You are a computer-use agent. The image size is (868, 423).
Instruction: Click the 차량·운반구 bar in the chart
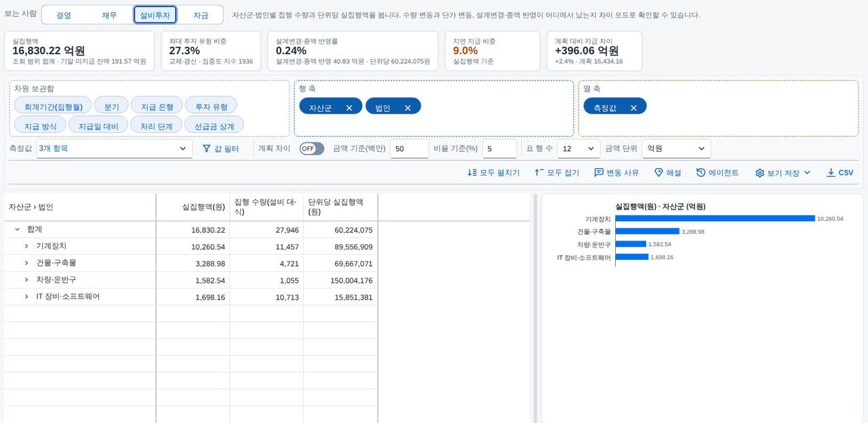[x=631, y=244]
